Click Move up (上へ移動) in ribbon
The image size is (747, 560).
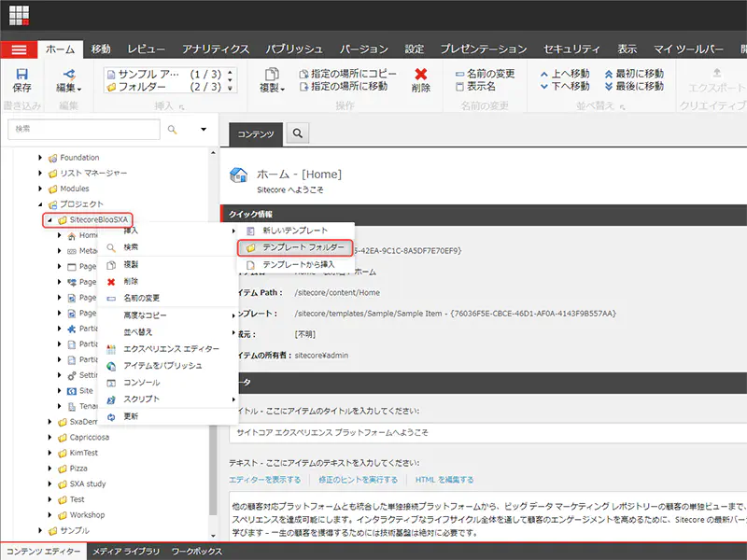[565, 74]
